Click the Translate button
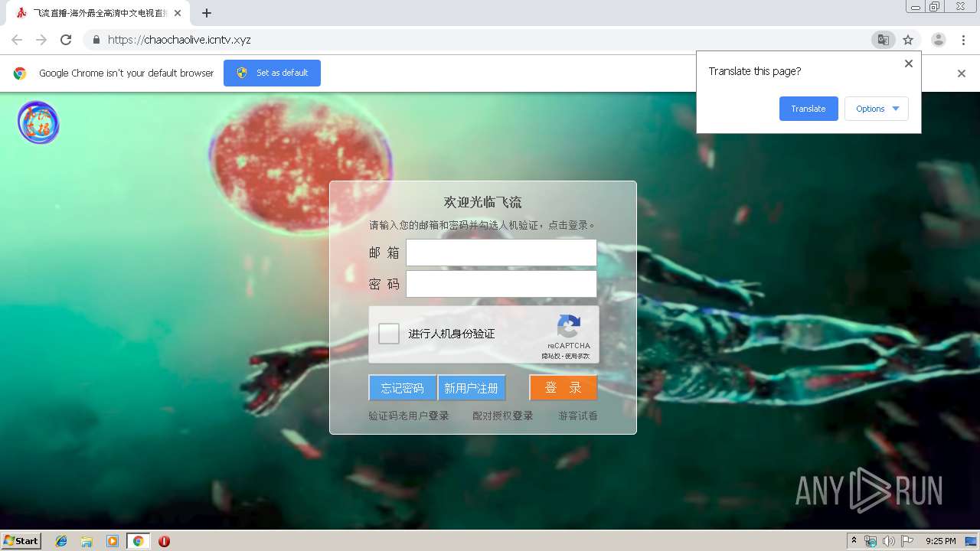 (x=808, y=109)
